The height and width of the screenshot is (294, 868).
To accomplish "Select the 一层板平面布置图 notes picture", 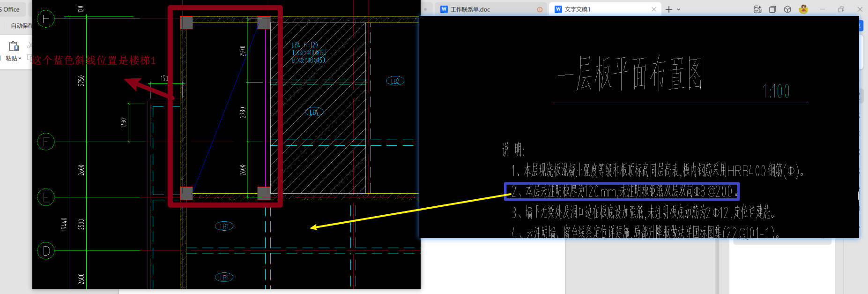I will (639, 127).
